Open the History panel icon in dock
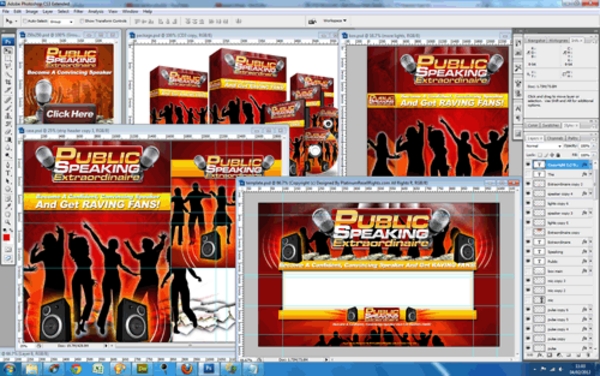The image size is (600, 376). [518, 43]
